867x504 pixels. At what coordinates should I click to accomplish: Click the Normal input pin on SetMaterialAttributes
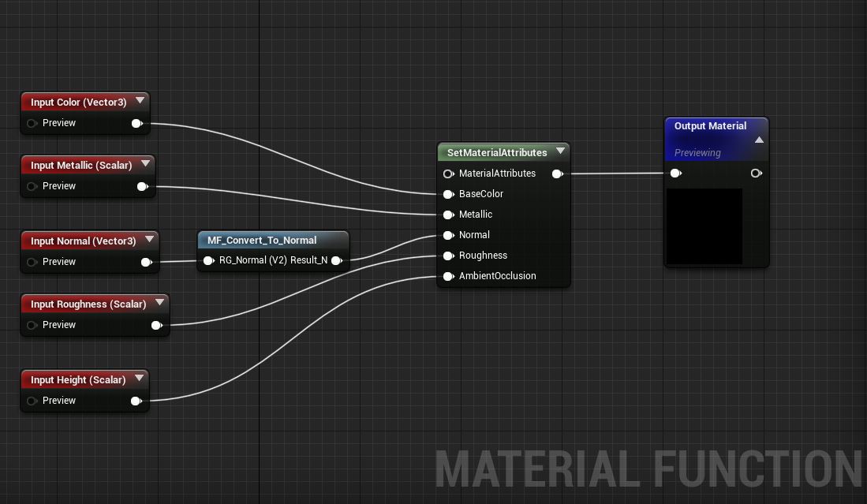[x=448, y=234]
